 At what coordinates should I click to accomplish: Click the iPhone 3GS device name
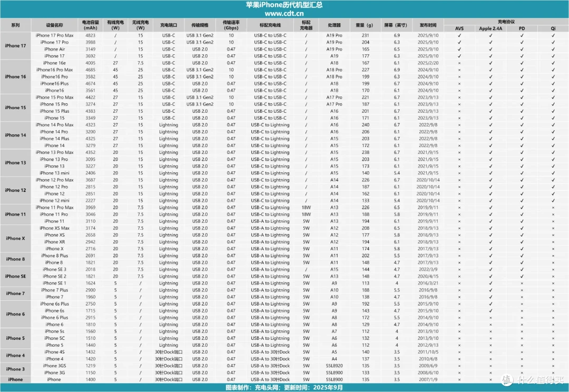pos(54,366)
